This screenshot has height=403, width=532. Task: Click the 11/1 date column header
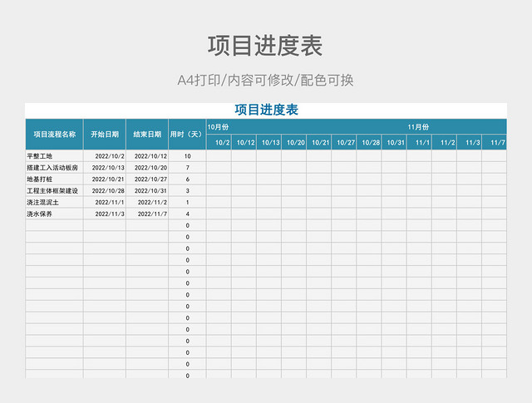[x=419, y=142]
